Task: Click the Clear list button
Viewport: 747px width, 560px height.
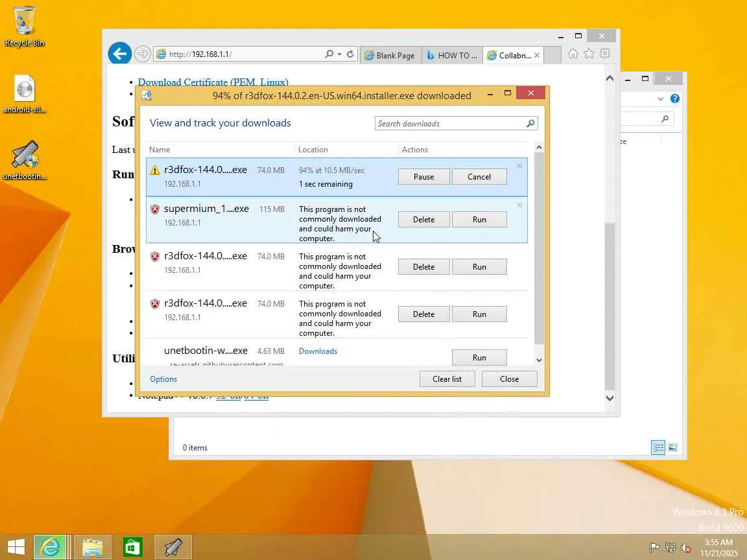Action: point(447,379)
